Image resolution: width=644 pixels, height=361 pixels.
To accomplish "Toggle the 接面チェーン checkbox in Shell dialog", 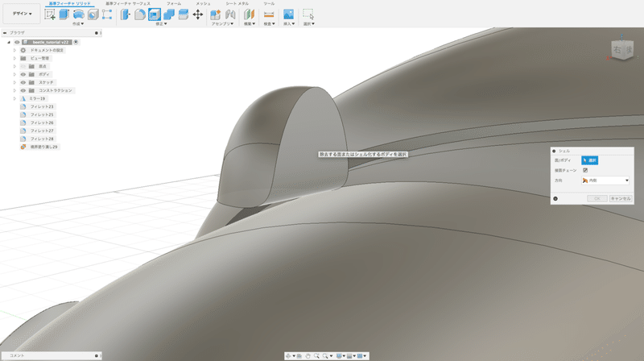I will click(585, 170).
